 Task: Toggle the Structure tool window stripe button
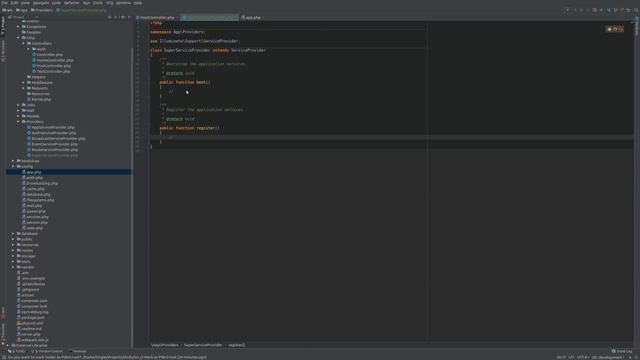[x=3, y=51]
